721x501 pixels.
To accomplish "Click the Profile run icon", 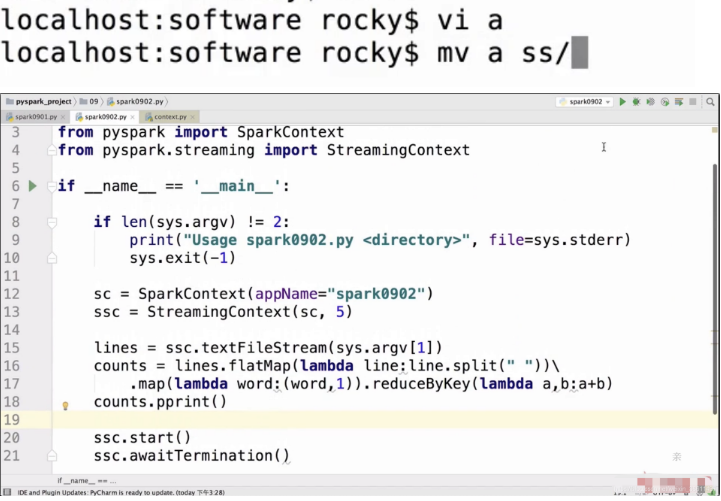I will tap(664, 102).
